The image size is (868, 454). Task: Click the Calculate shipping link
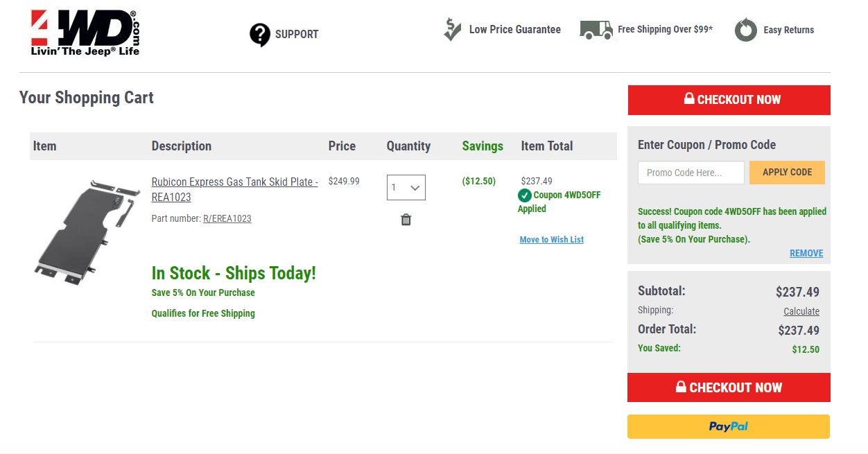801,311
